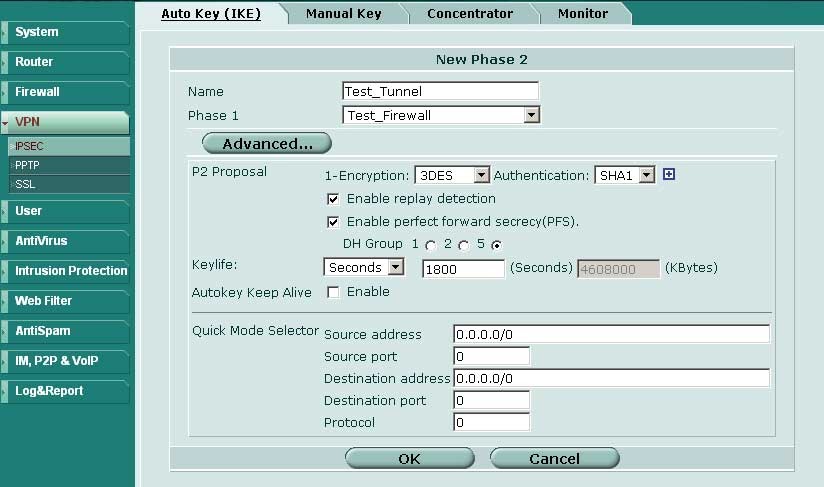Click the Advanced... button
This screenshot has width=824, height=487.
click(267, 143)
